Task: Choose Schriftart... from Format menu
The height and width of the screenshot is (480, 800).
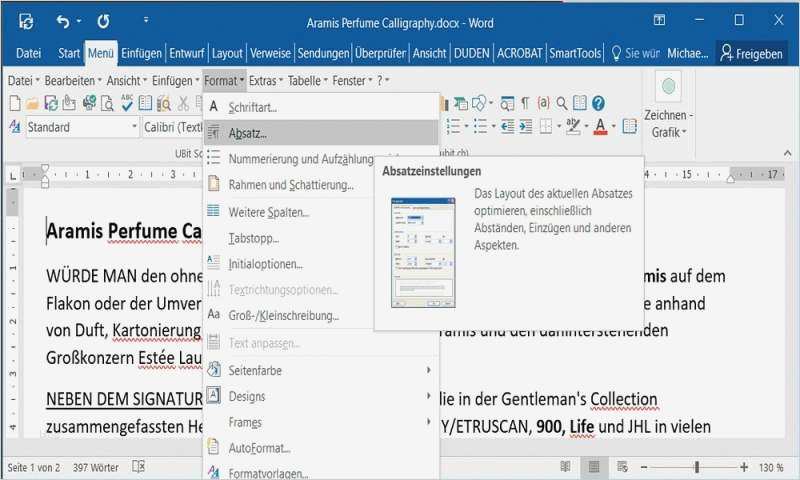Action: click(321, 107)
